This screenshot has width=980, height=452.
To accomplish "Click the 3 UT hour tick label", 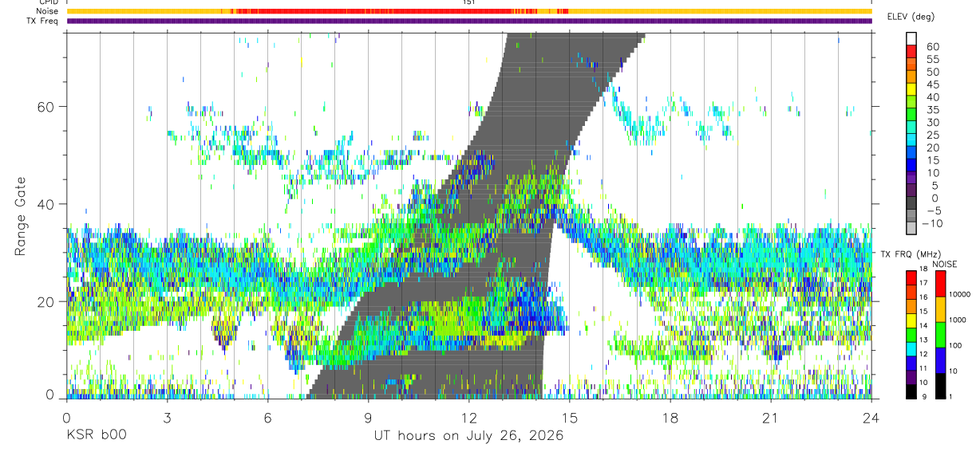I will click(167, 419).
